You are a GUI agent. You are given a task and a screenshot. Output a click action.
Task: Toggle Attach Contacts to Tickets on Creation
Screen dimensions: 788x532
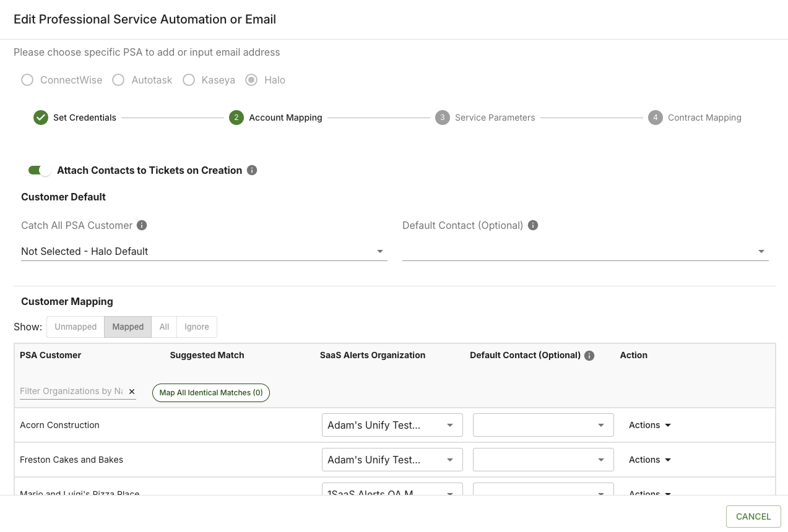point(40,170)
